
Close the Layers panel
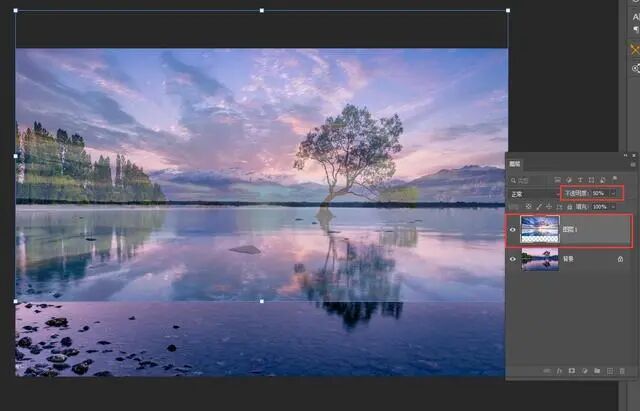point(634,156)
